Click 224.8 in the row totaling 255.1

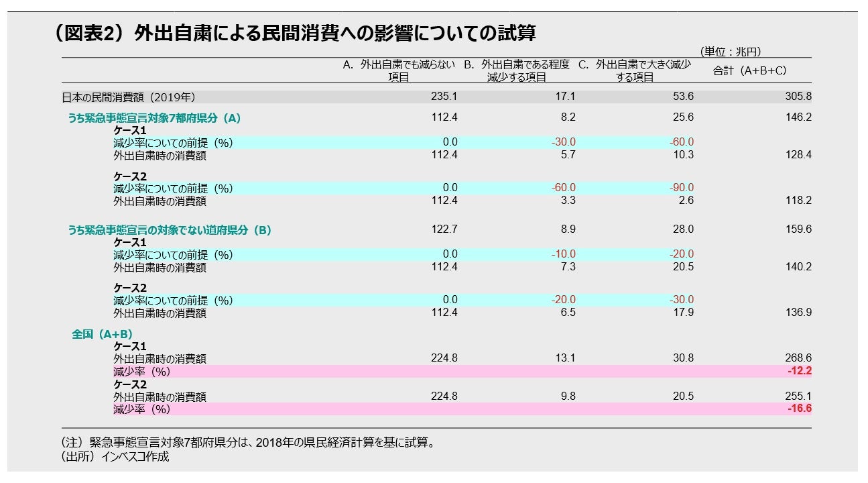pos(445,396)
